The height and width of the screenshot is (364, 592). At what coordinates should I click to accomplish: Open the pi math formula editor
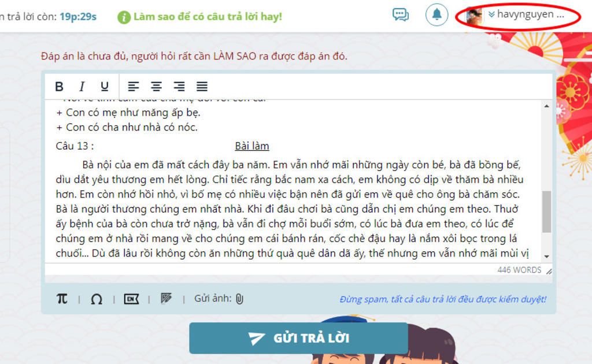62,299
